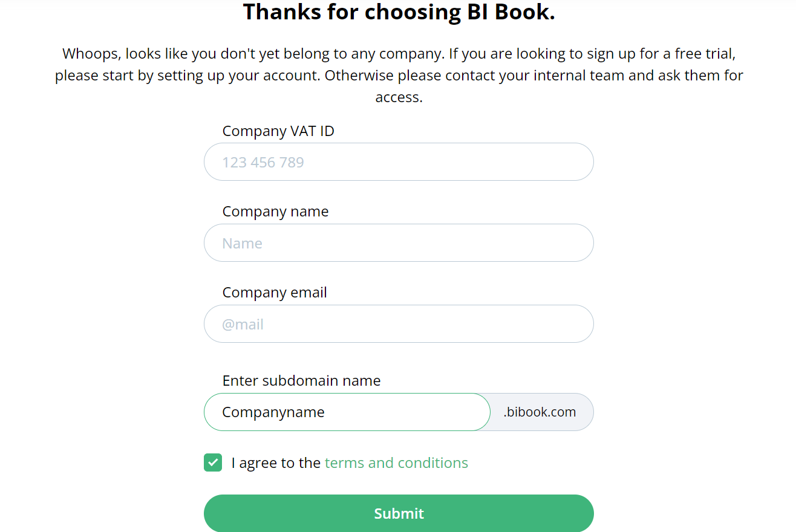
Task: Click the "I agree to the" text
Action: 276,463
